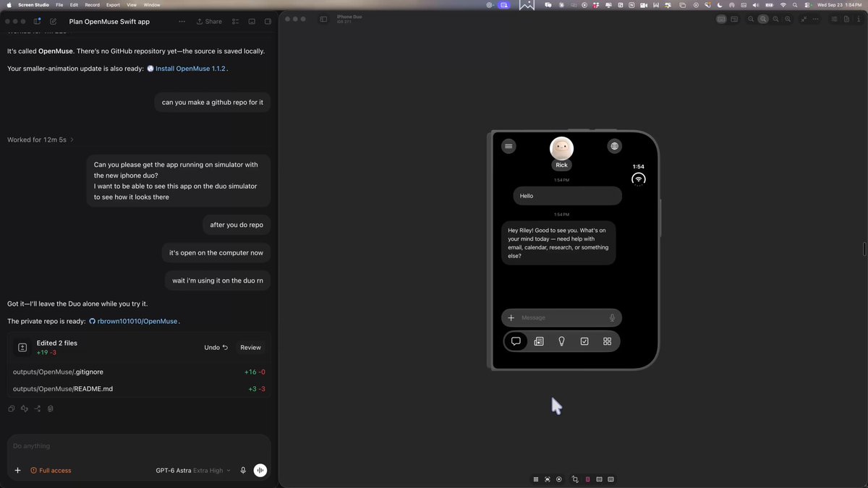
Task: Tap the globe icon in OpenMuse app
Action: [614, 146]
